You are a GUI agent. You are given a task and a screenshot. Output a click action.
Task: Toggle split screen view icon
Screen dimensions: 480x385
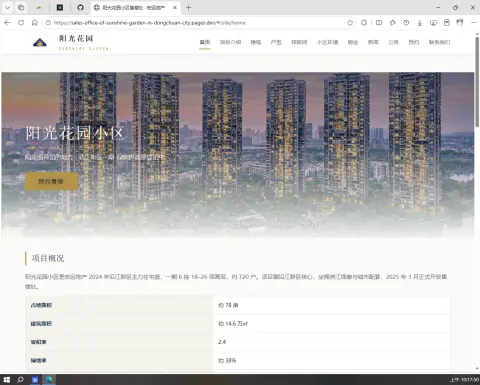click(379, 23)
